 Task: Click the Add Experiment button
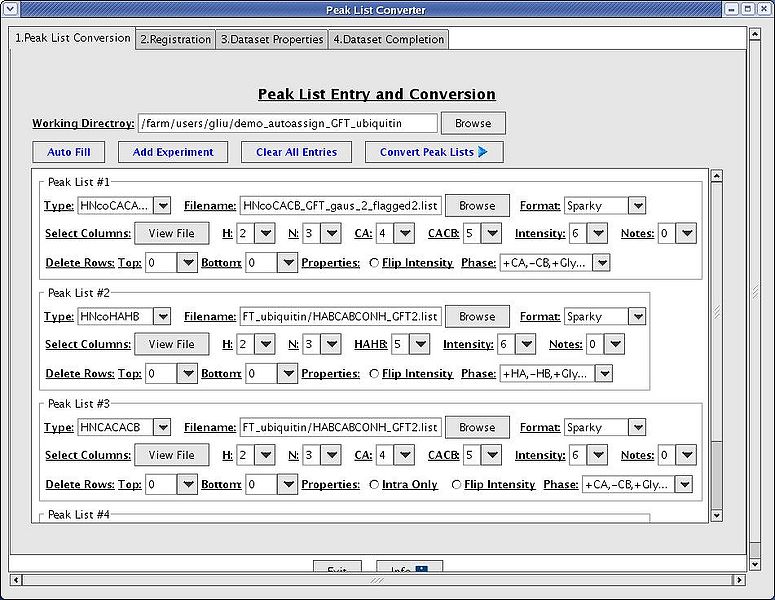(x=173, y=152)
